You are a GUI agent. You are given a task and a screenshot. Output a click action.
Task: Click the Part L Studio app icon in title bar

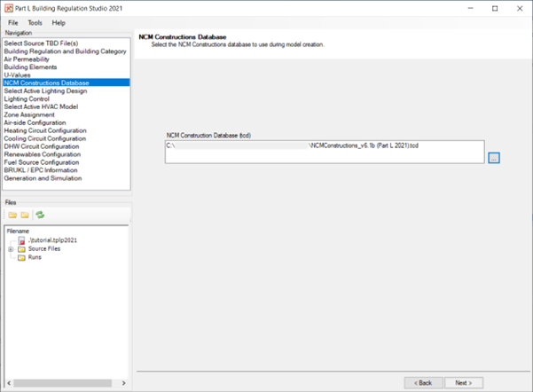tap(9, 8)
